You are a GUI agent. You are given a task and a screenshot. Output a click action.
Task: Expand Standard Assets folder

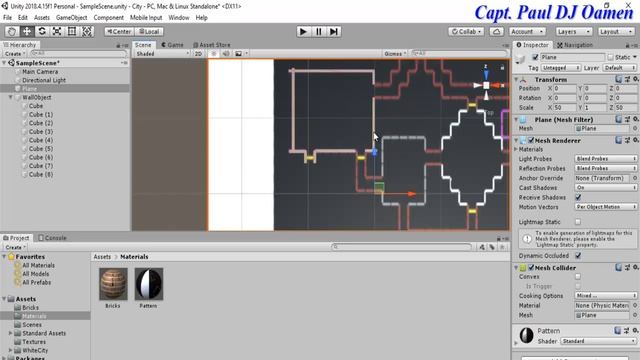(x=11, y=333)
